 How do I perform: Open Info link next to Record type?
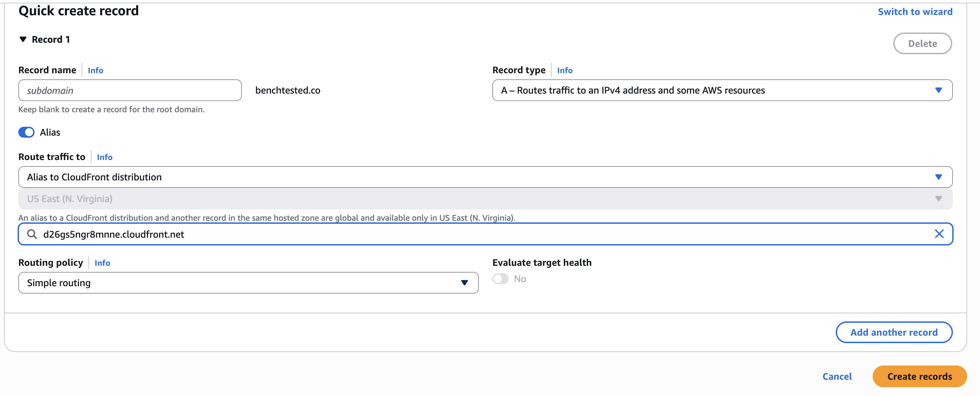coord(564,71)
